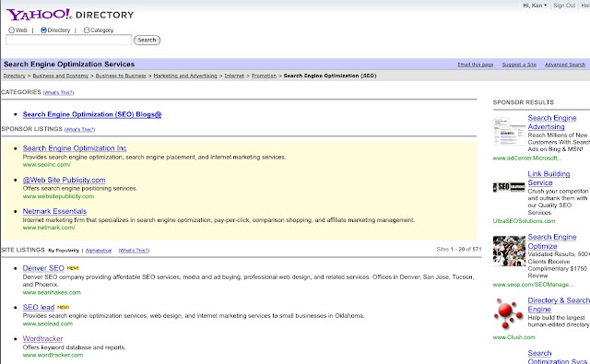The height and width of the screenshot is (364, 590).
Task: Click the Yahoo! Directory logo
Action: click(x=70, y=15)
